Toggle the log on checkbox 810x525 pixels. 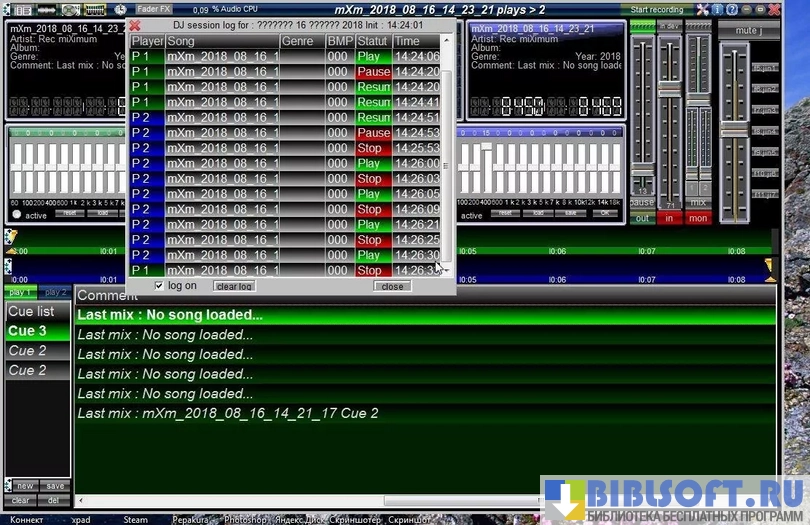[158, 286]
